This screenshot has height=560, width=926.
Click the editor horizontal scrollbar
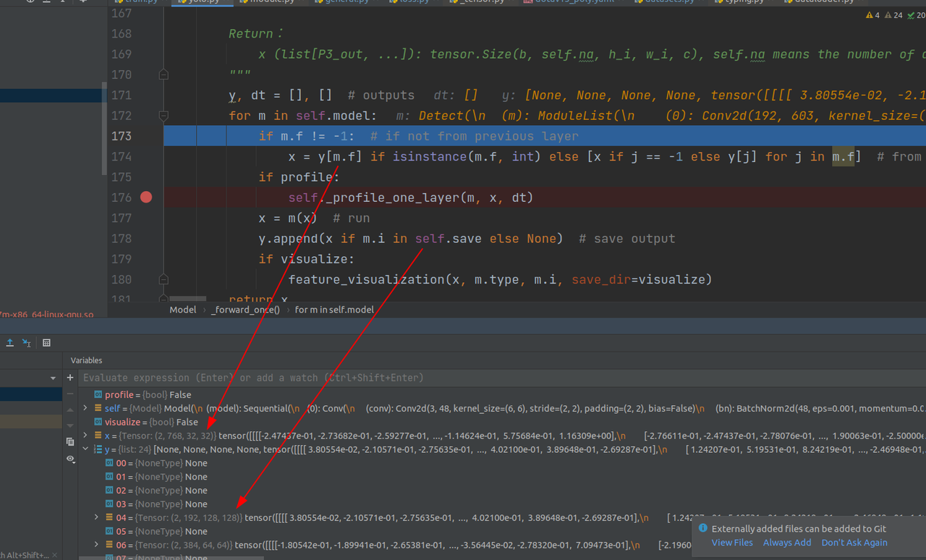click(188, 298)
